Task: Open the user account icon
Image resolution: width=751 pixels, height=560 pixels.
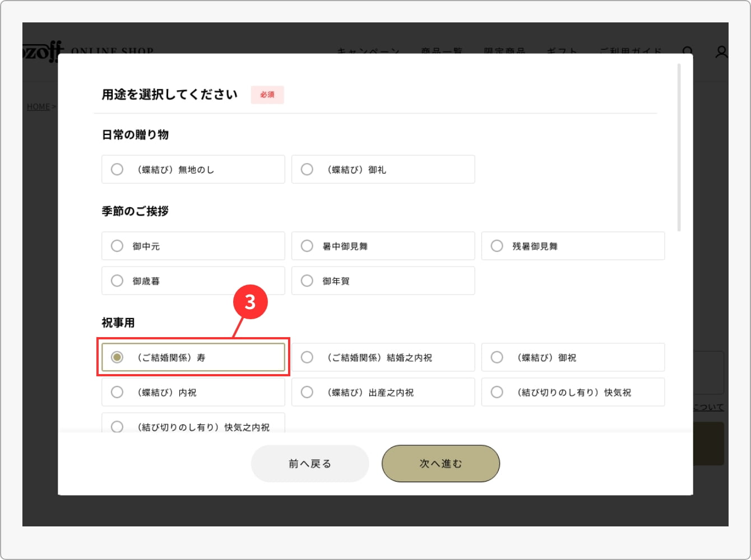Action: (x=721, y=52)
